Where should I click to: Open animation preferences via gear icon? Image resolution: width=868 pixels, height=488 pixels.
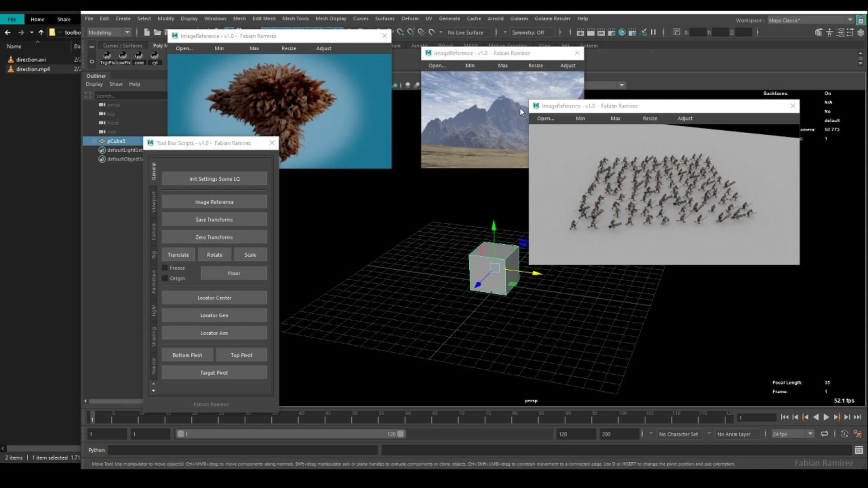tap(858, 433)
